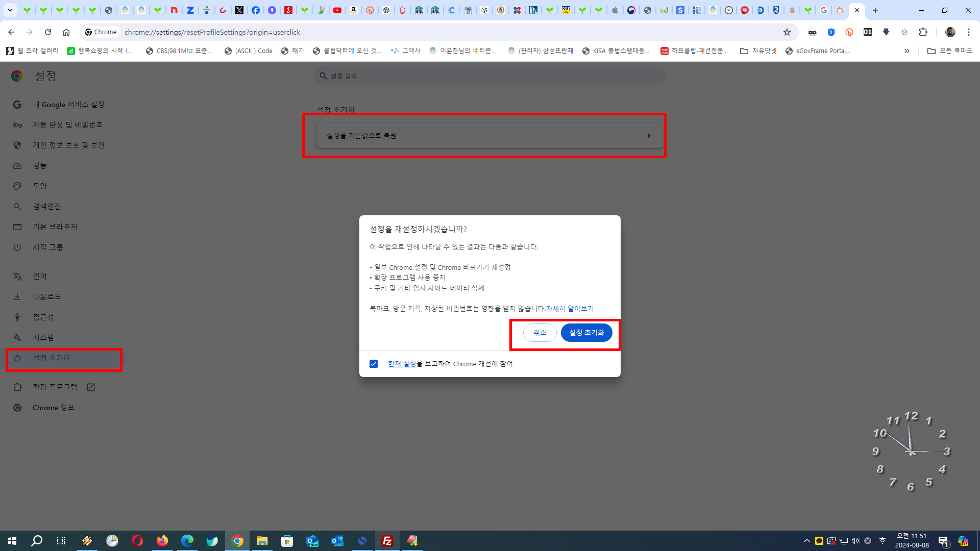
Task: Click the 시작 그룹 power icon
Action: click(x=17, y=247)
